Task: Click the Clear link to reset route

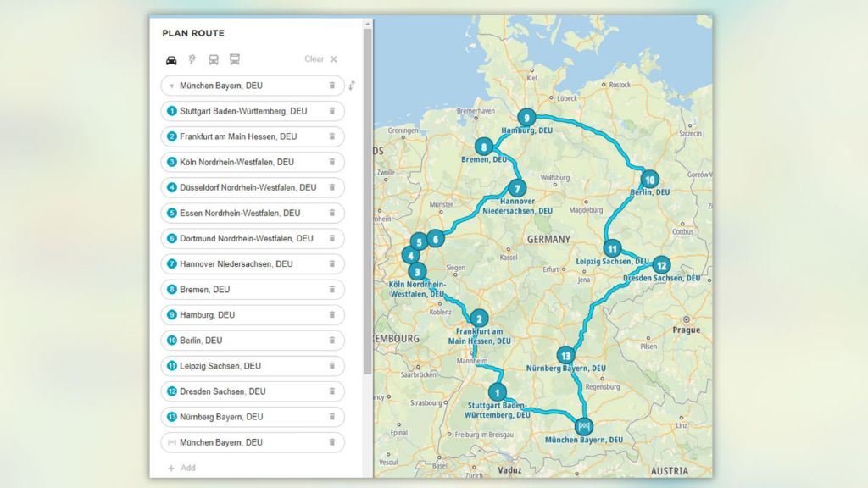Action: pos(314,59)
